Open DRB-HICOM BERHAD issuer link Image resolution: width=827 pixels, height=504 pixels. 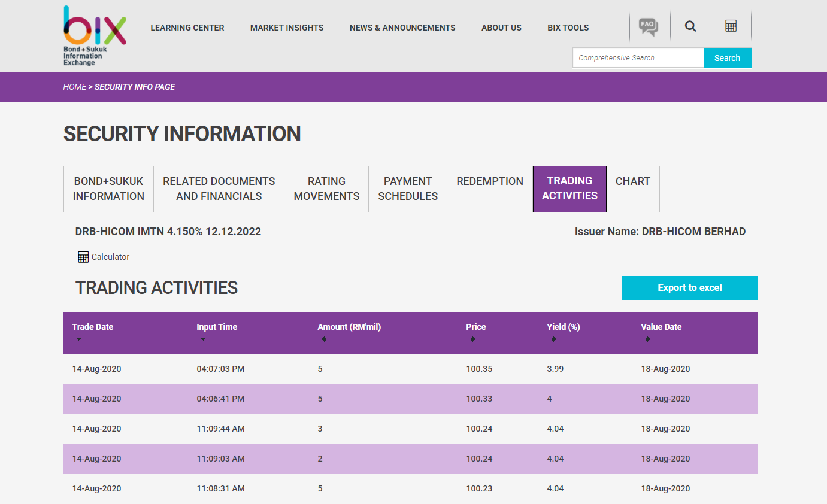[x=693, y=232]
